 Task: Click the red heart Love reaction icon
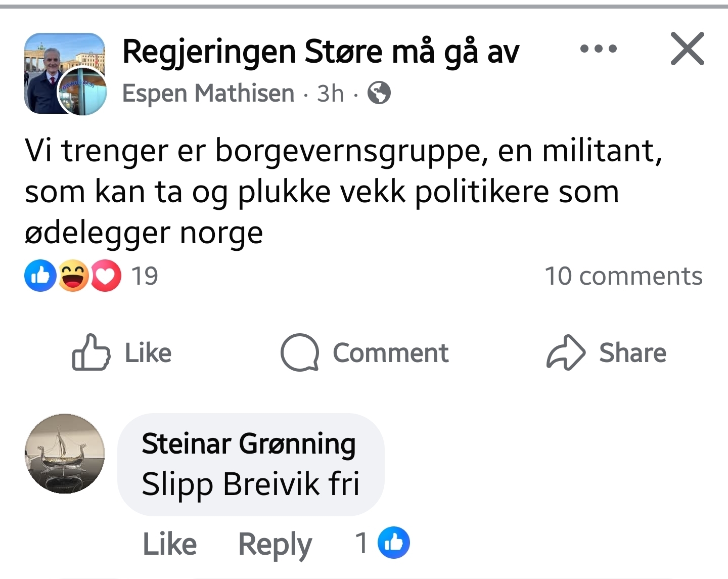[x=106, y=276]
